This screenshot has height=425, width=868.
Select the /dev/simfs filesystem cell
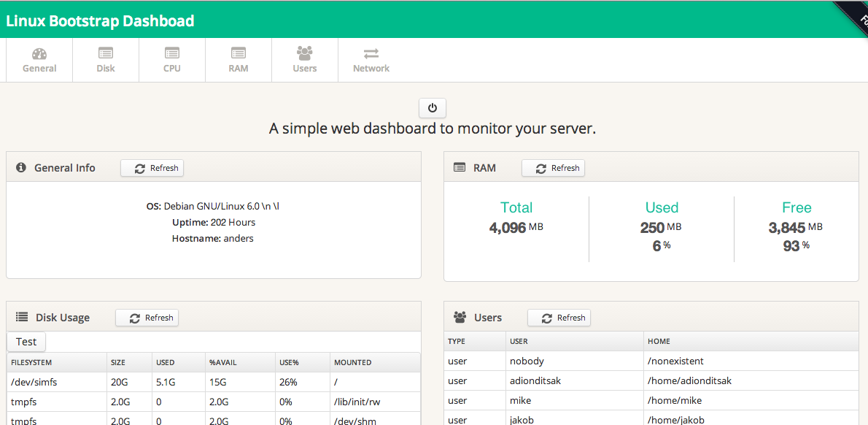[56, 383]
